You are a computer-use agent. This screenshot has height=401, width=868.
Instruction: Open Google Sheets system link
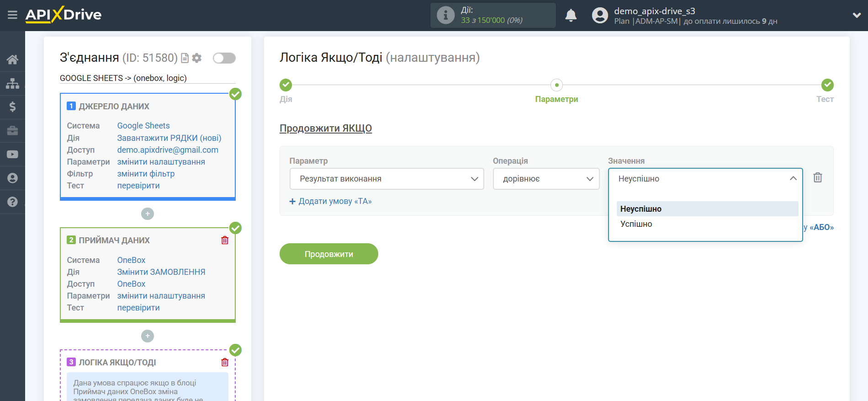pyautogui.click(x=143, y=126)
